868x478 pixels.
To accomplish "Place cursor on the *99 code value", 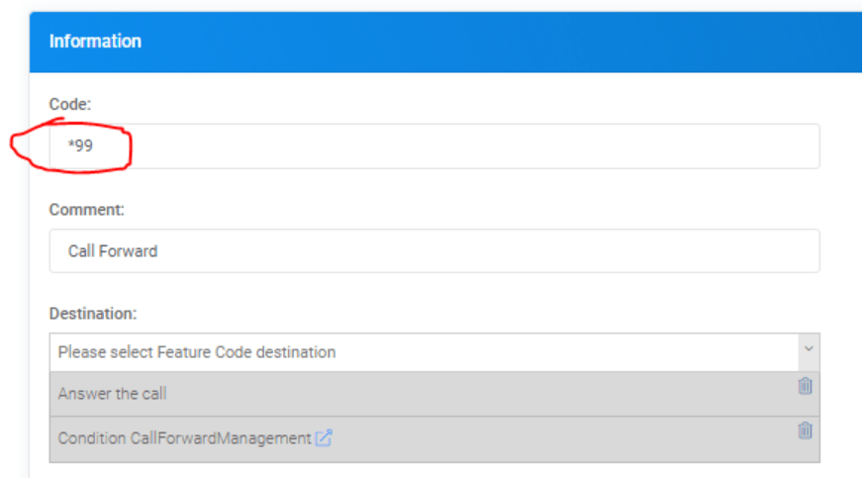I will click(80, 146).
